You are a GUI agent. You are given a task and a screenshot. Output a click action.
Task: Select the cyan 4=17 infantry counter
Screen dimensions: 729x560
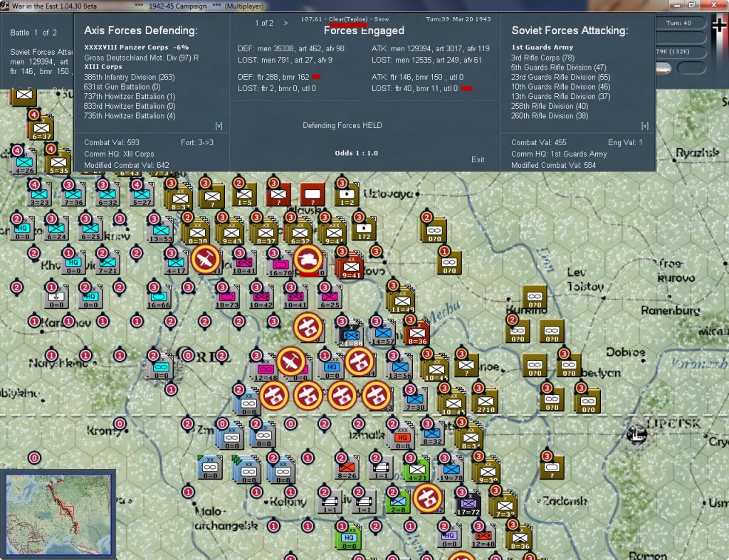click(176, 263)
